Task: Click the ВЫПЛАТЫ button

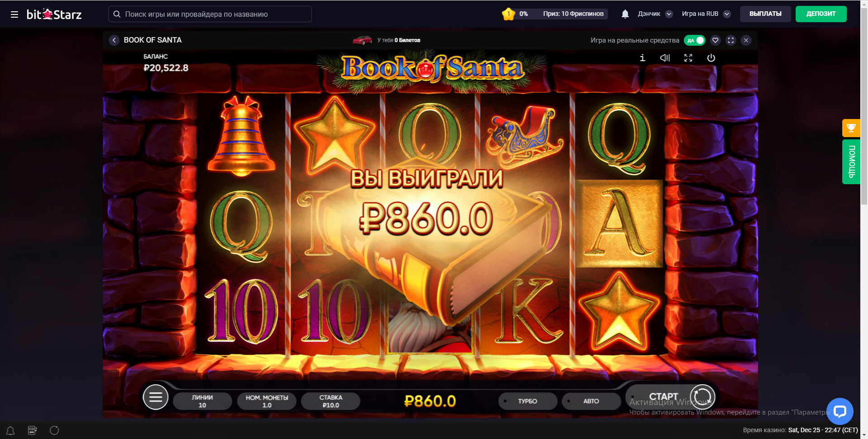Action: click(765, 14)
